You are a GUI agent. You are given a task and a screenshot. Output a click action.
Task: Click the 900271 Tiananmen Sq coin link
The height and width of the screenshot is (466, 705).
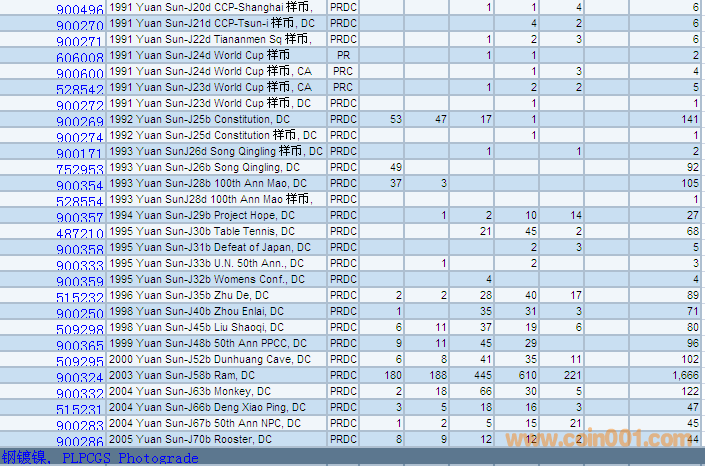(x=80, y=42)
